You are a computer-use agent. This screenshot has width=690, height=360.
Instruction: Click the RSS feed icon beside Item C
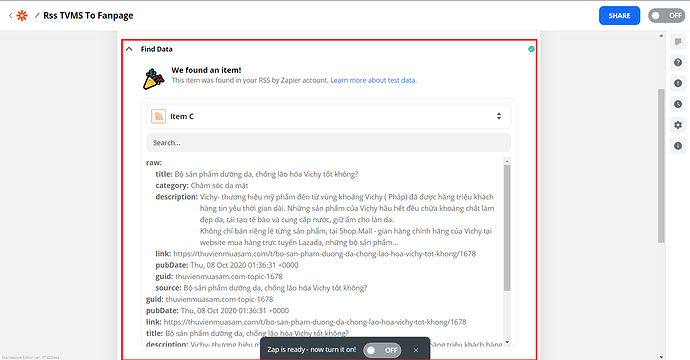click(x=158, y=116)
